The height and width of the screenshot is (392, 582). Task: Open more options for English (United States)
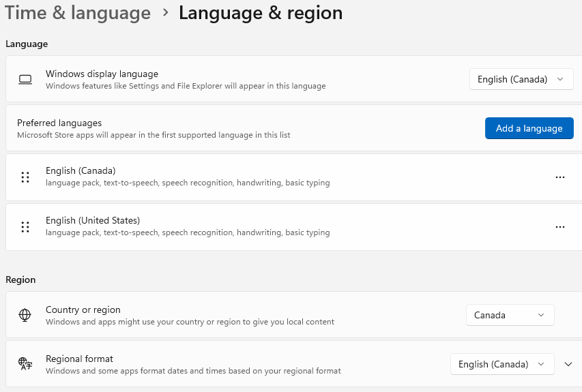point(560,227)
